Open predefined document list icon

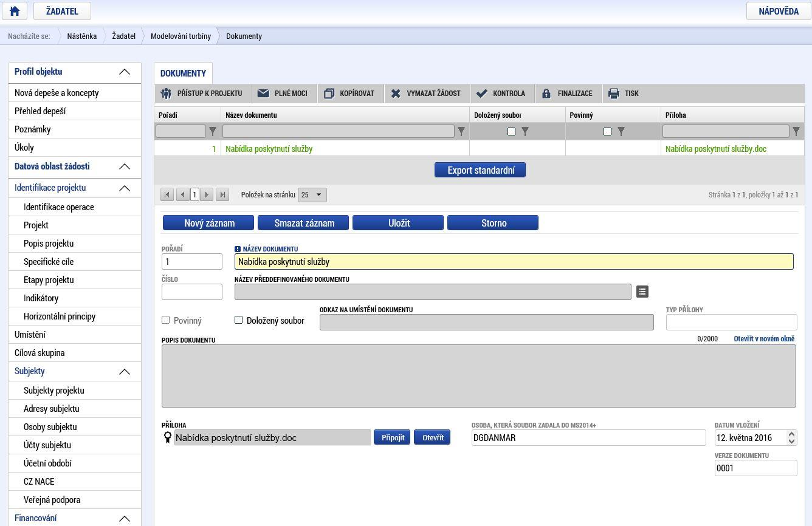[x=642, y=292]
